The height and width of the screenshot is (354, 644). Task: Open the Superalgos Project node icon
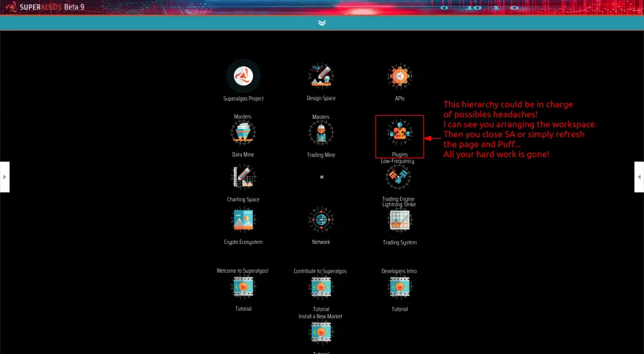click(x=243, y=76)
